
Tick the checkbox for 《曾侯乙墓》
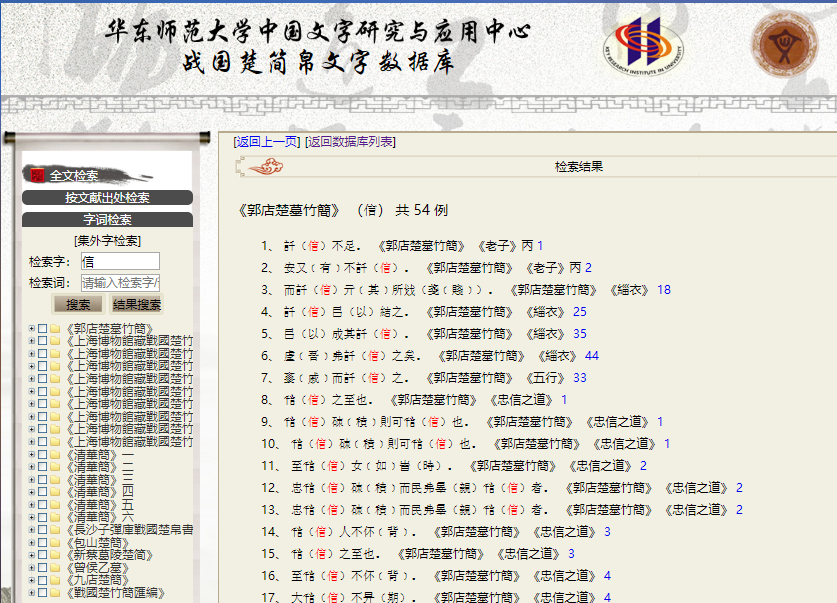click(43, 568)
